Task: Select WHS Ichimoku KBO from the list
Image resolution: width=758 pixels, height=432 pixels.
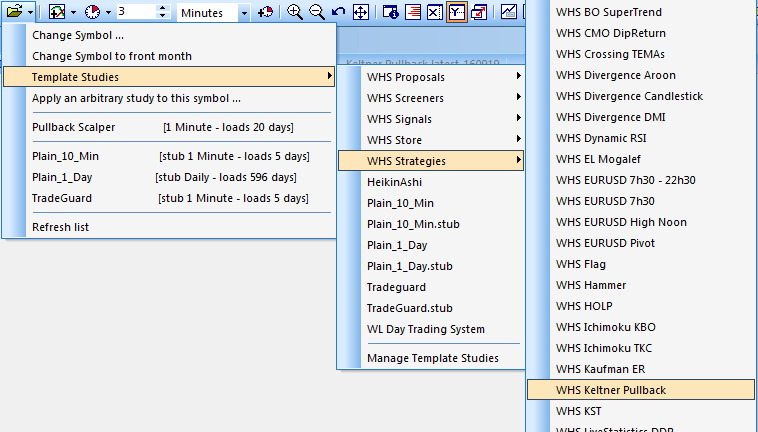Action: [x=606, y=327]
